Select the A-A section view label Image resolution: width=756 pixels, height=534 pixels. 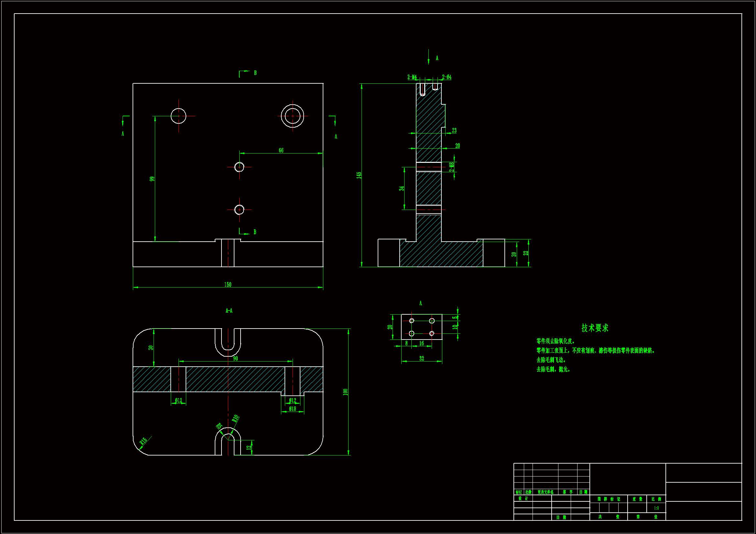[x=229, y=310]
